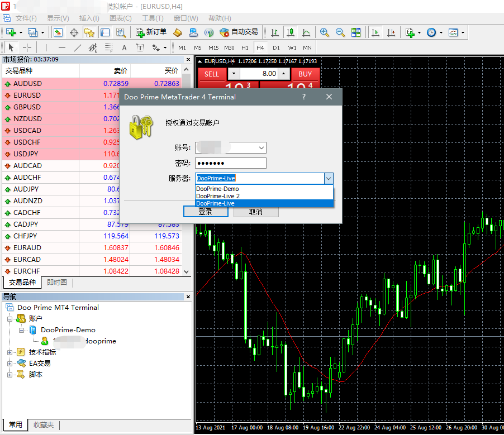Select the Fibonacci retracement tool
The height and width of the screenshot is (435, 504).
point(108,48)
